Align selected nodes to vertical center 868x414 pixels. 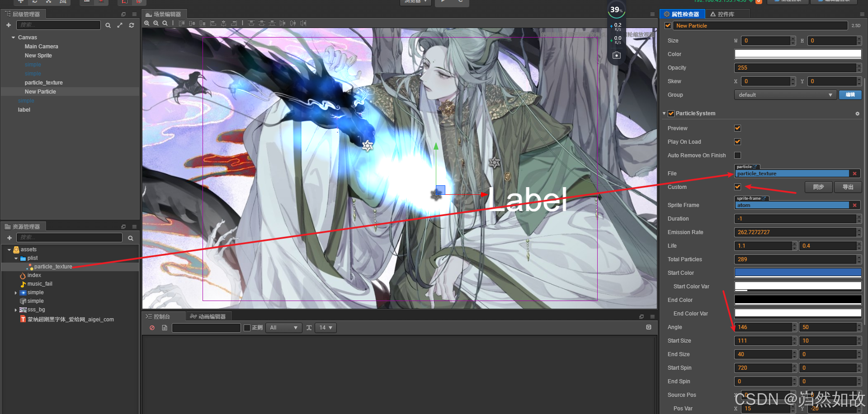tap(192, 23)
